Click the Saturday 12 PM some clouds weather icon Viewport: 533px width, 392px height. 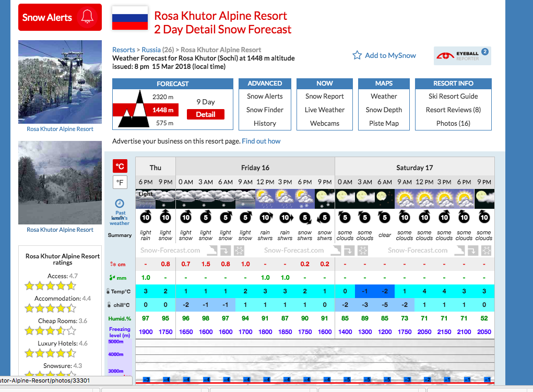pyautogui.click(x=424, y=199)
